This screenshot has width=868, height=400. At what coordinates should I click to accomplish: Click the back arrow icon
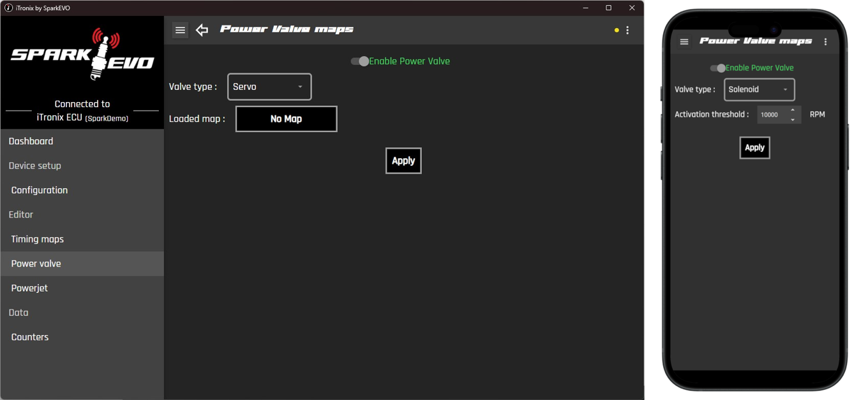pos(202,30)
